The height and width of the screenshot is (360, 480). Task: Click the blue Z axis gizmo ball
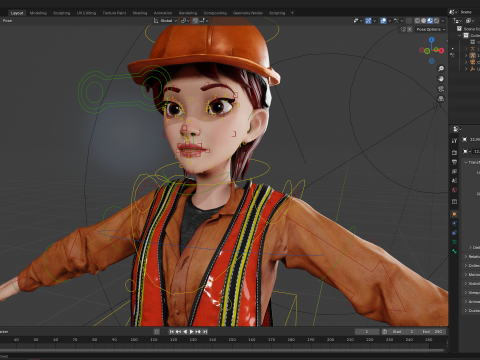coord(432,40)
